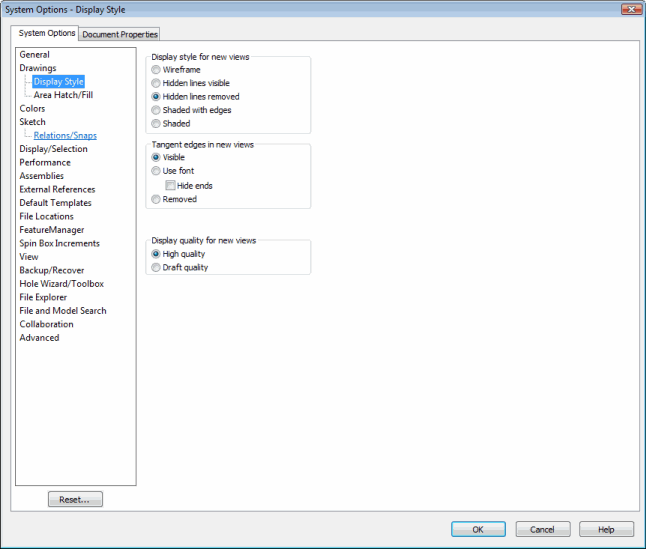The image size is (646, 549).
Task: Select Hole Wizard/Toolbox options
Action: pyautogui.click(x=62, y=284)
